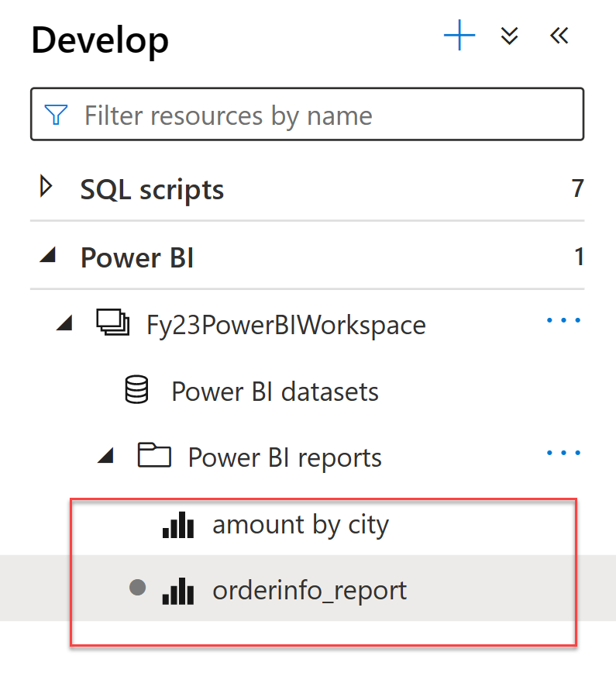Open the orderinfo_report report
The image size is (616, 673).
310,591
